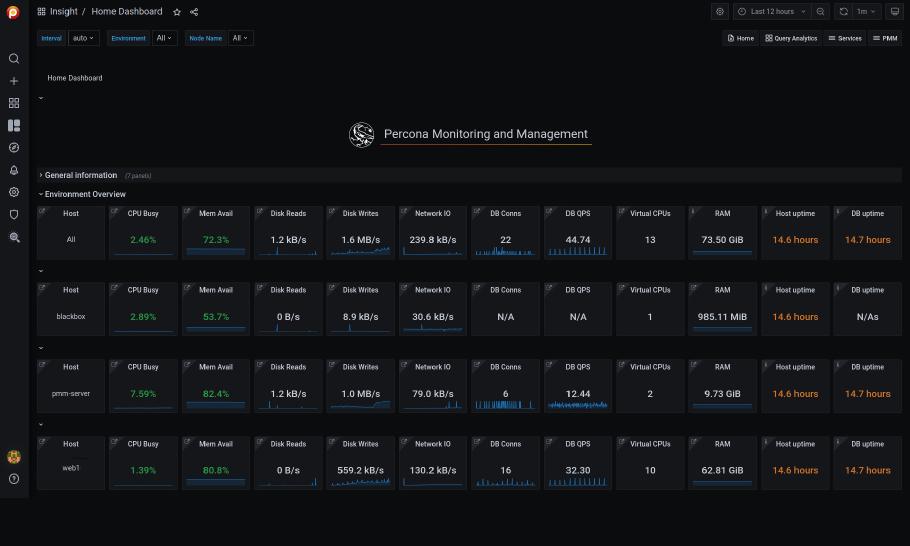Screen dimensions: 910x546
Task: Click the cycle view mode monitor icon
Action: point(895,12)
